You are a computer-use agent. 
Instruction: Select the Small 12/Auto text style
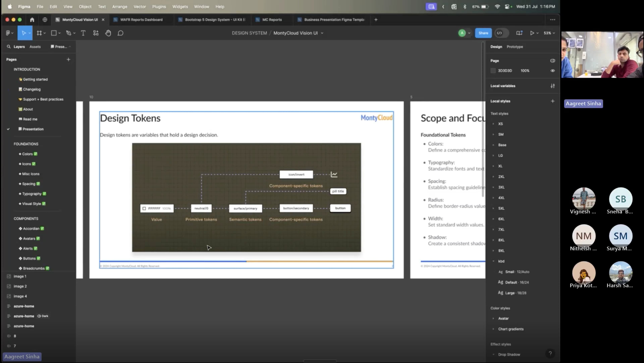coord(517,272)
